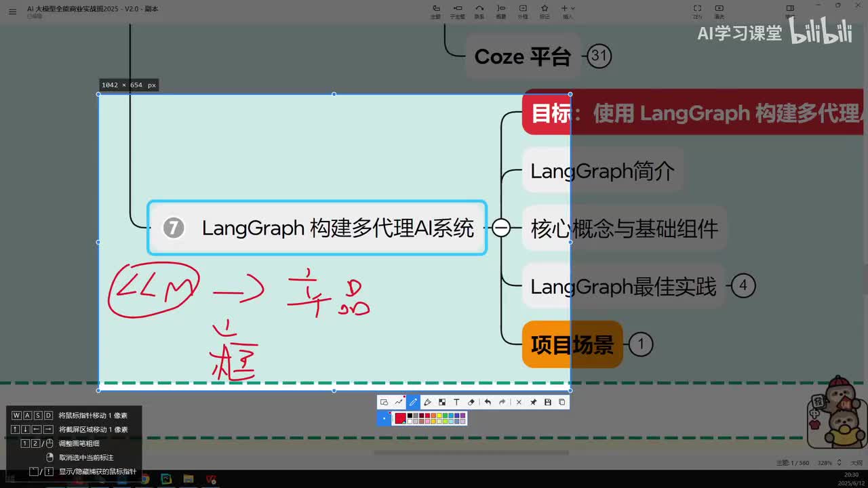Click the pen size dot button
This screenshot has width=868, height=488.
tap(384, 418)
